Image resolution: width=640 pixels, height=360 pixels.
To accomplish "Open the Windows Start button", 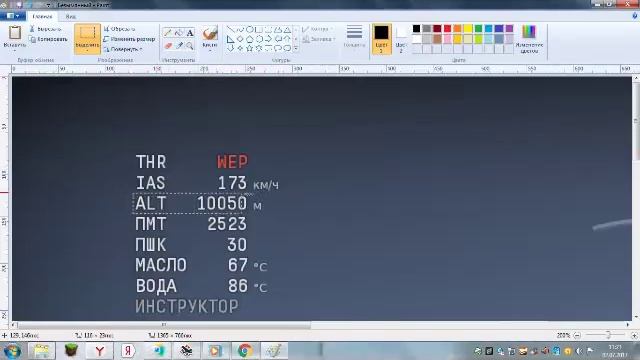I will tap(12, 351).
